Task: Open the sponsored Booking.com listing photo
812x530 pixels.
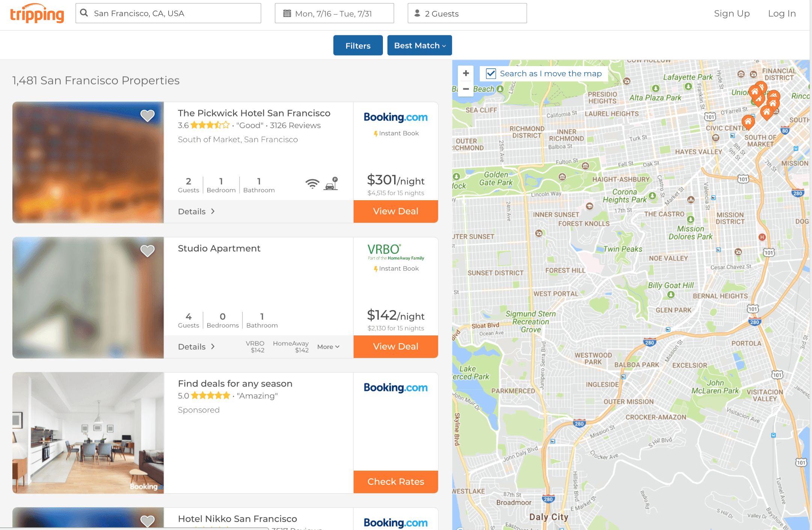Action: click(x=88, y=433)
